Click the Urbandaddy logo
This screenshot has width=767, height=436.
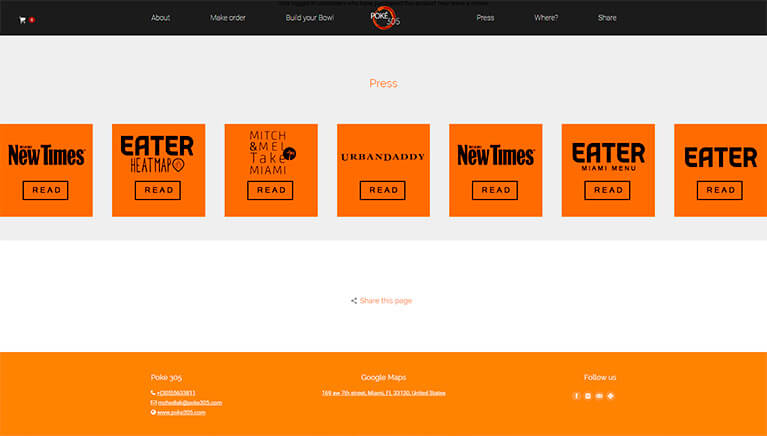coord(383,157)
